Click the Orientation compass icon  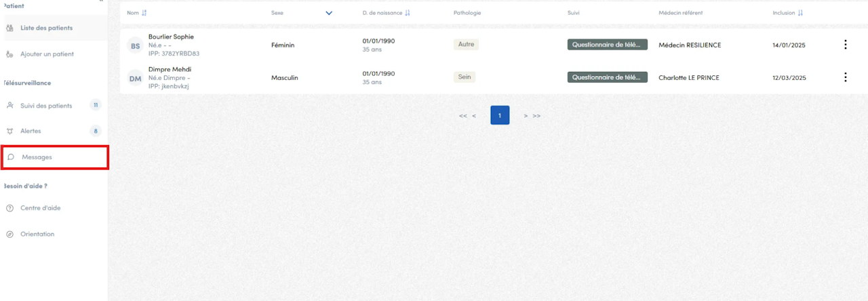9,234
